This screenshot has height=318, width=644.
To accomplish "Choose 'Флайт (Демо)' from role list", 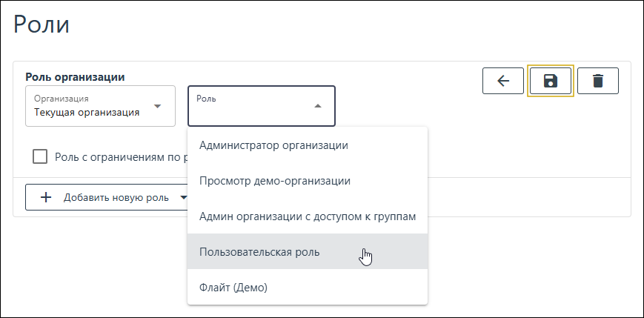I will 233,287.
